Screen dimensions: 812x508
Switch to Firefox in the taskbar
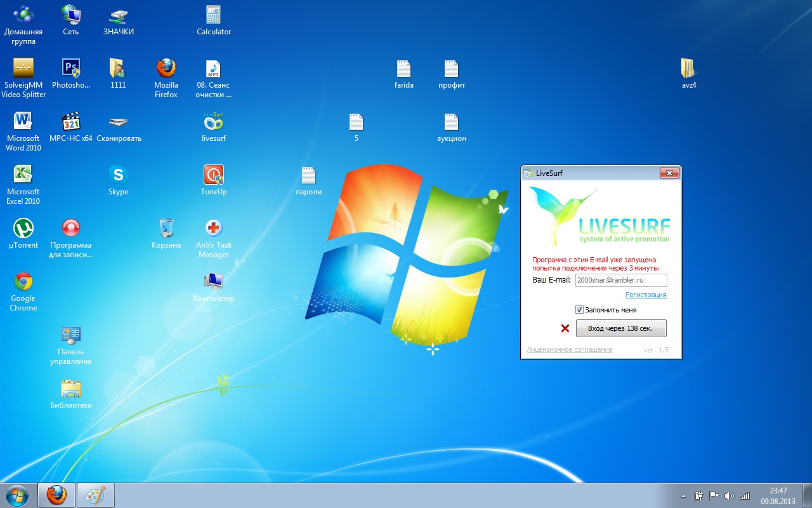click(x=56, y=495)
